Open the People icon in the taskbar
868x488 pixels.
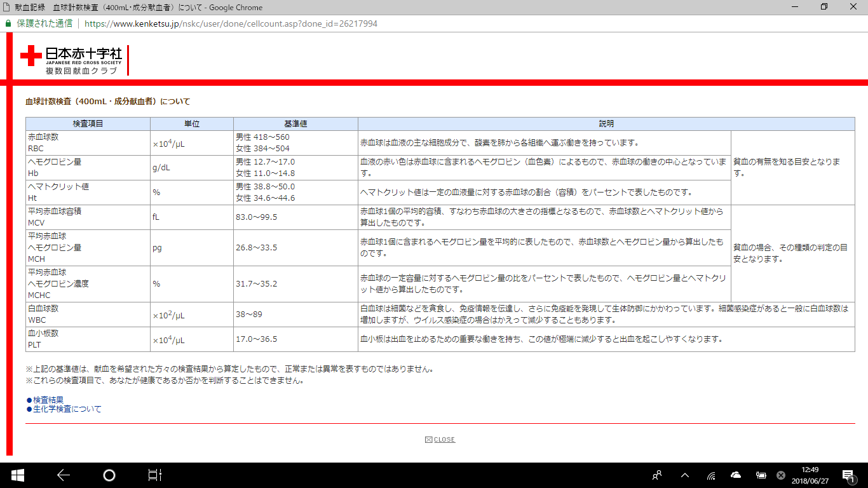(657, 475)
